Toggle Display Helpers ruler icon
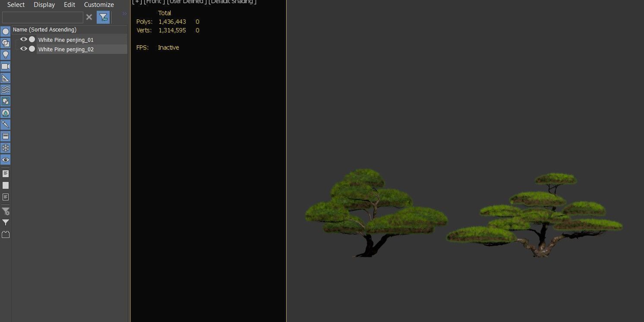 [6, 78]
